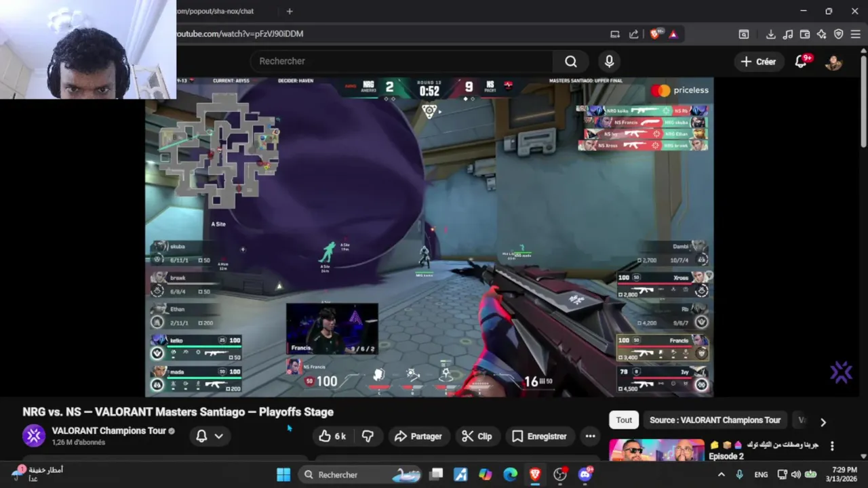Open the YouTube account avatar menu
Viewport: 868px width, 488px height.
(833, 62)
